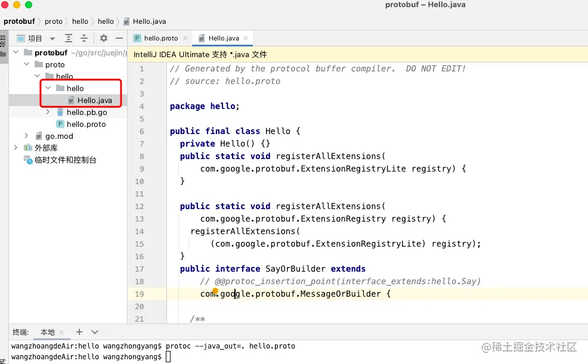Click the intention lightbulb on line 19

pos(215,291)
